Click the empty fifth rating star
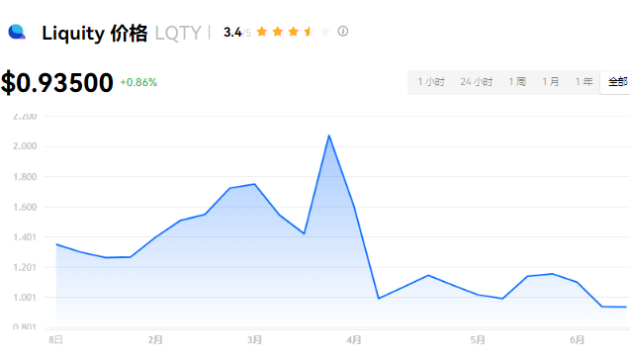 point(325,32)
